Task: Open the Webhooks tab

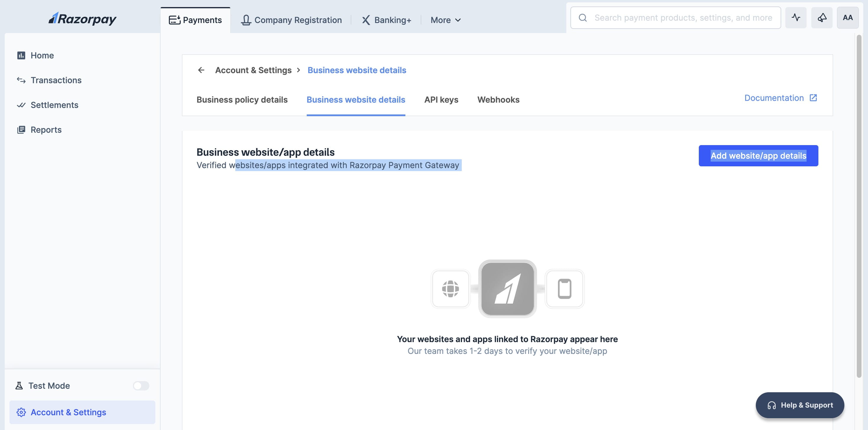Action: (x=498, y=100)
